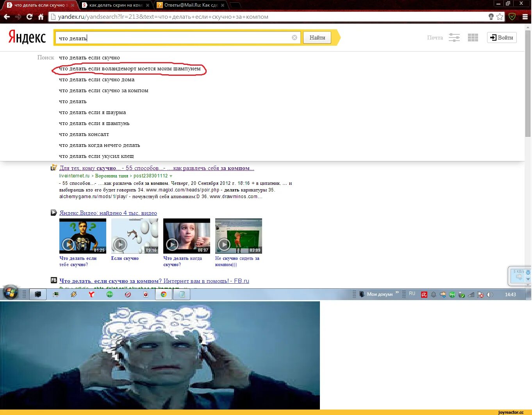Play the 01:25 video thumbnail
Image resolution: width=532 pixels, height=415 pixels.
click(x=83, y=236)
